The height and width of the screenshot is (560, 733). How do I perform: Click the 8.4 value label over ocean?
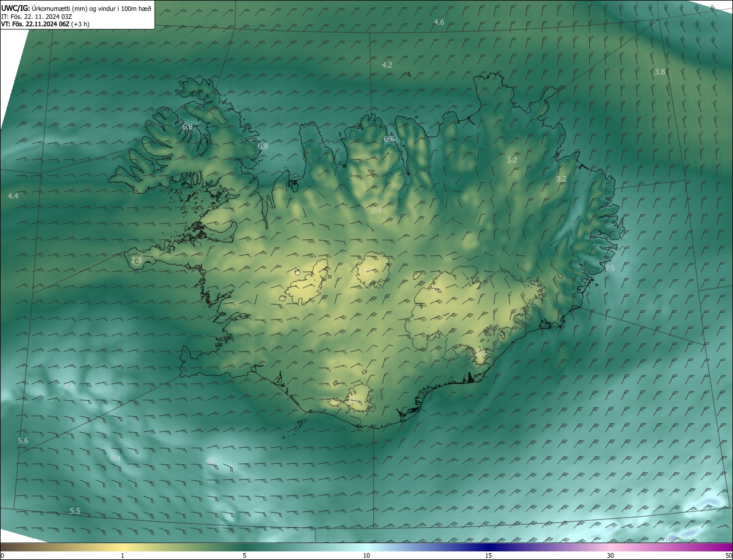pyautogui.click(x=115, y=458)
